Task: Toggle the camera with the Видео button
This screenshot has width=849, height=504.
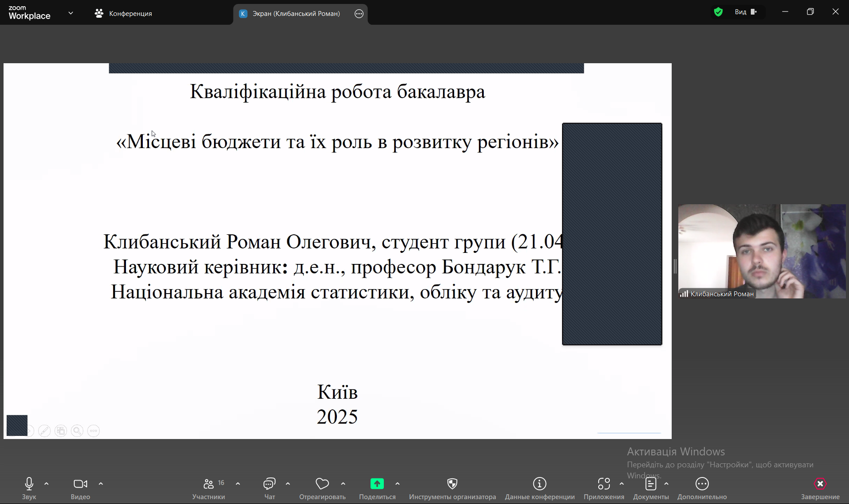Action: (x=80, y=484)
